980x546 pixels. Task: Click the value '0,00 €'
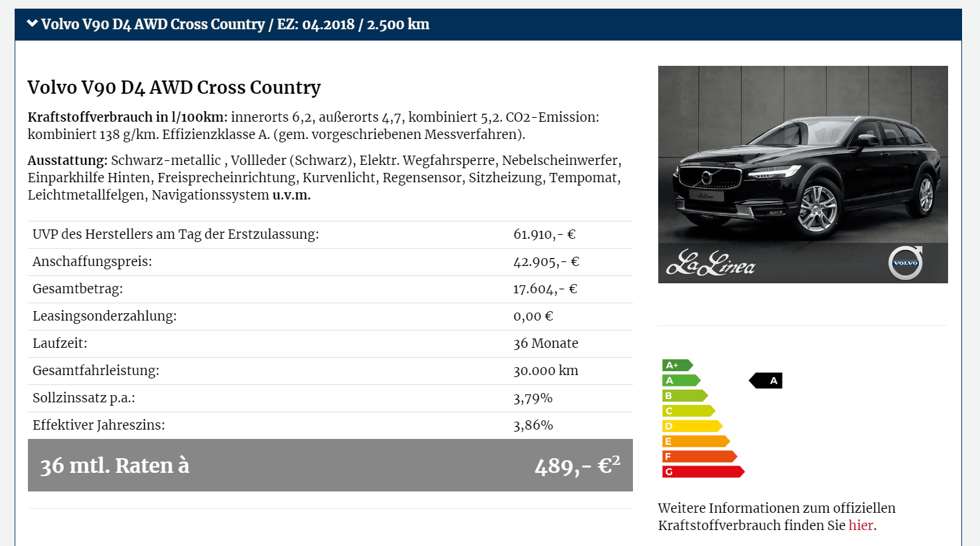click(x=533, y=317)
